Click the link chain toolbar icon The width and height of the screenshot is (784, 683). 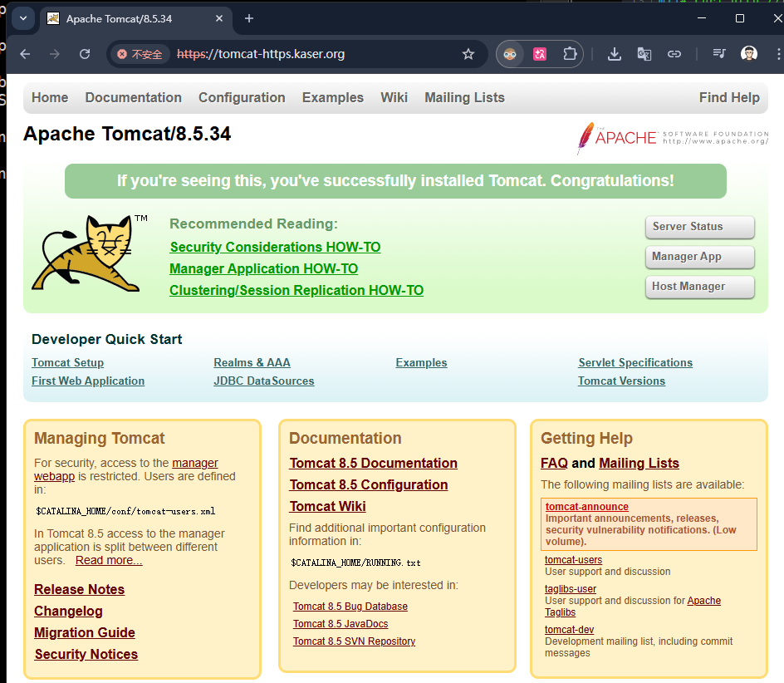tap(674, 54)
